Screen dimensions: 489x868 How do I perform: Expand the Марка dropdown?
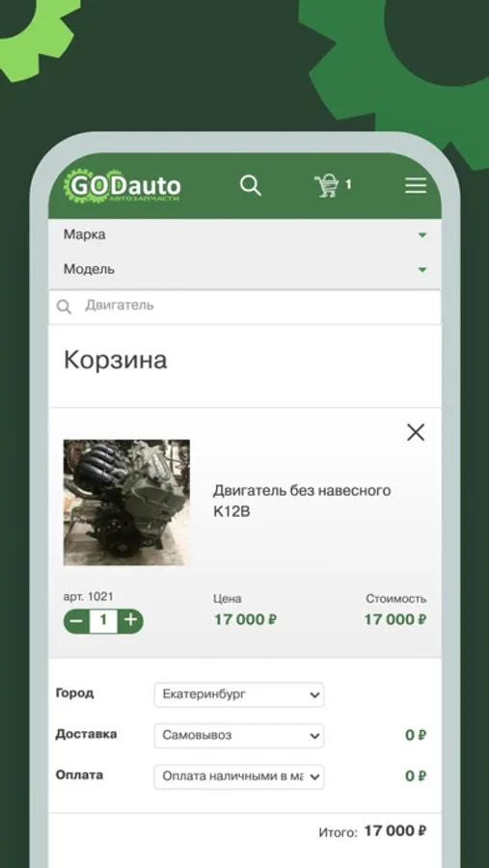245,234
